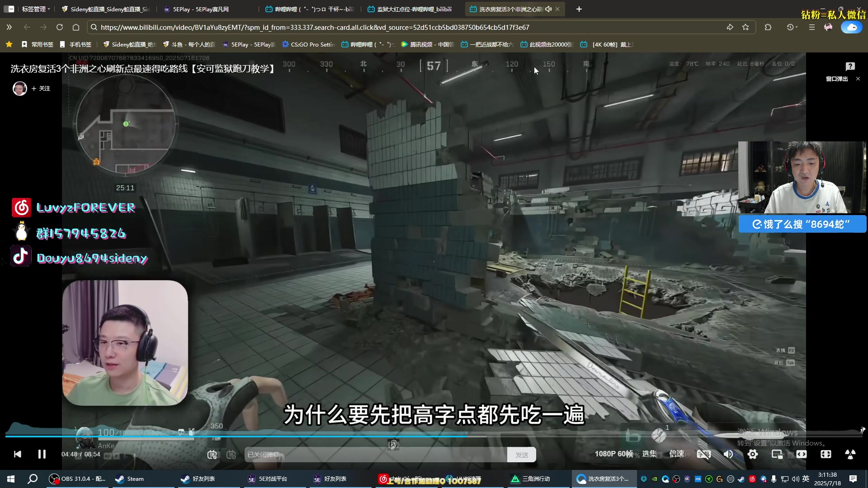Focus the danmaku text input field
Screen dimensions: 868x488
(x=375, y=455)
